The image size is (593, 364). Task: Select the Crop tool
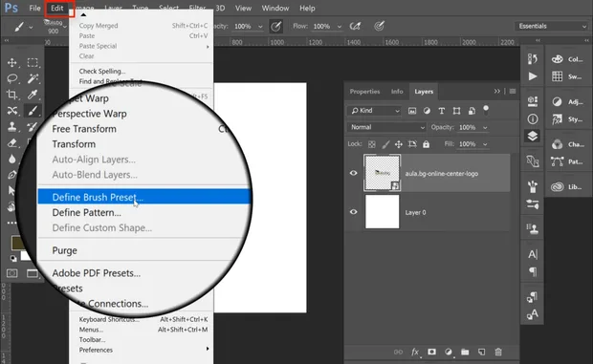[x=12, y=95]
